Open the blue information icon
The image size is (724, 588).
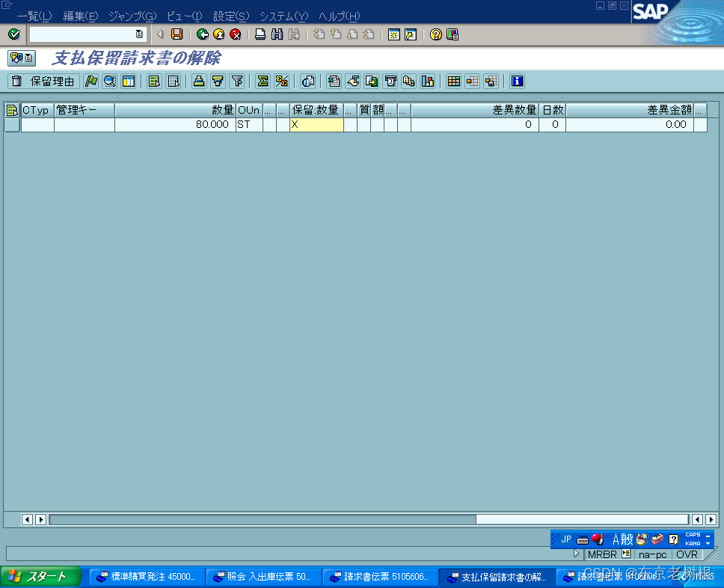coord(516,81)
